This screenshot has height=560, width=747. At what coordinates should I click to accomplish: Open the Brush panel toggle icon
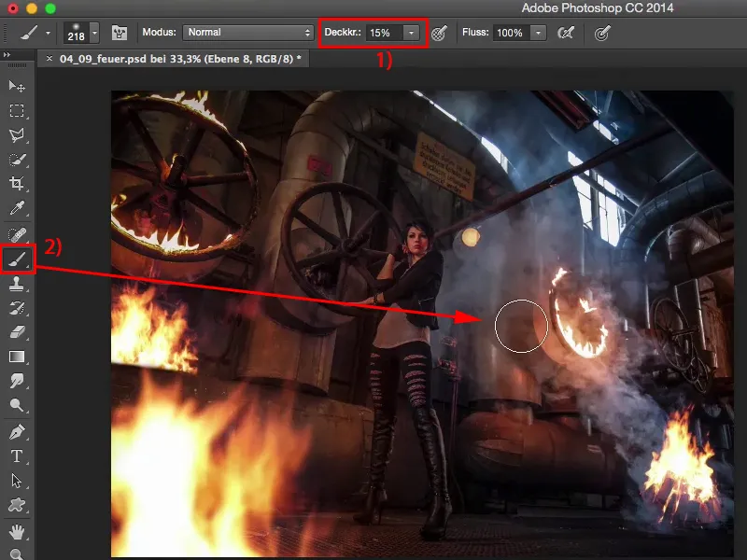120,33
